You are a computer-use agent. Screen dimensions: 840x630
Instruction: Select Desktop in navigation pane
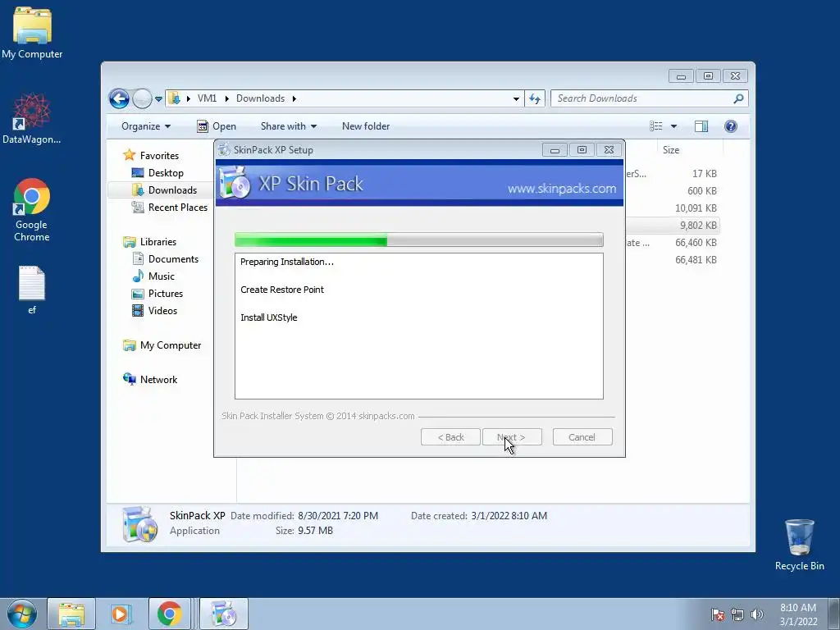pyautogui.click(x=166, y=173)
